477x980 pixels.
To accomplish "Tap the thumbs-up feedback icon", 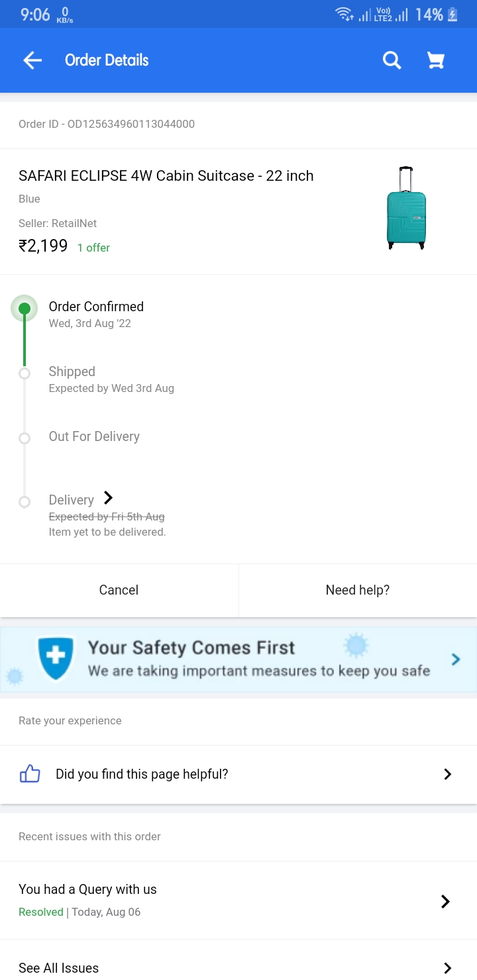I will (x=30, y=774).
